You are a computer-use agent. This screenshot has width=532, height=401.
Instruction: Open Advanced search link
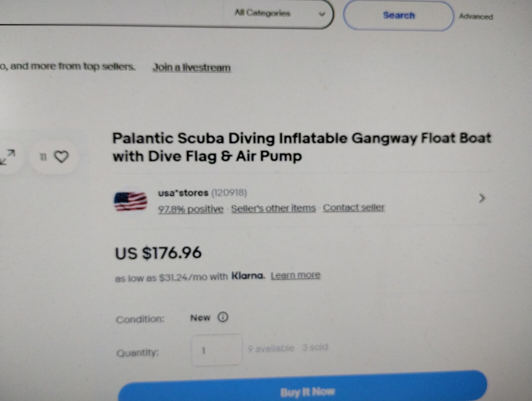pyautogui.click(x=476, y=16)
